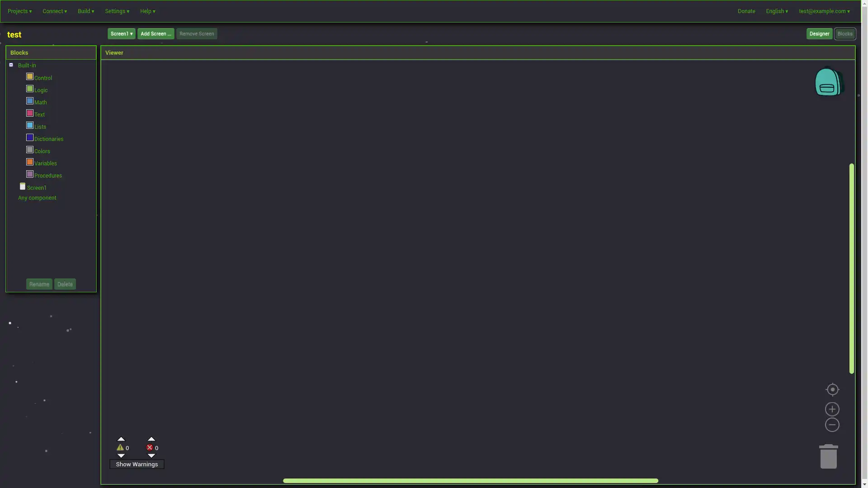
Task: Click the warning triangle status icon
Action: pos(120,447)
